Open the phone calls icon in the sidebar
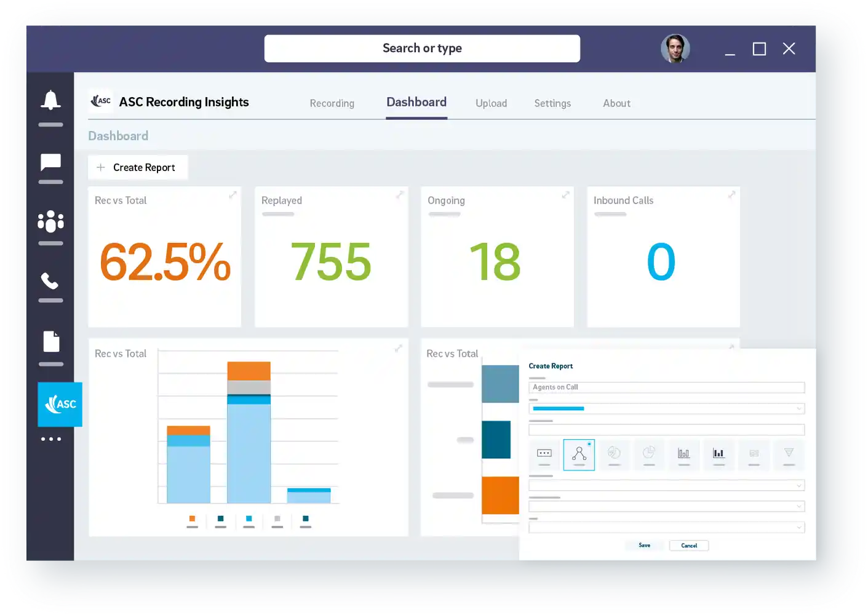Screen dimensions: 868x615 coord(50,281)
